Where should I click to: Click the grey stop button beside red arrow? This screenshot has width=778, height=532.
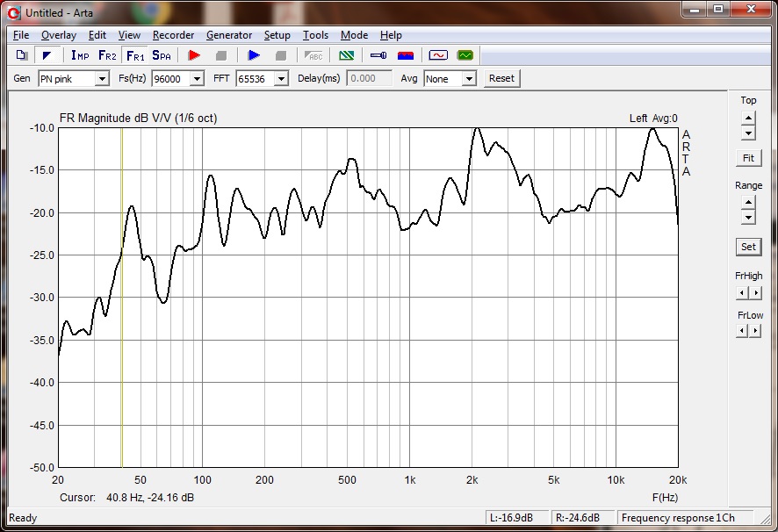pyautogui.click(x=221, y=55)
